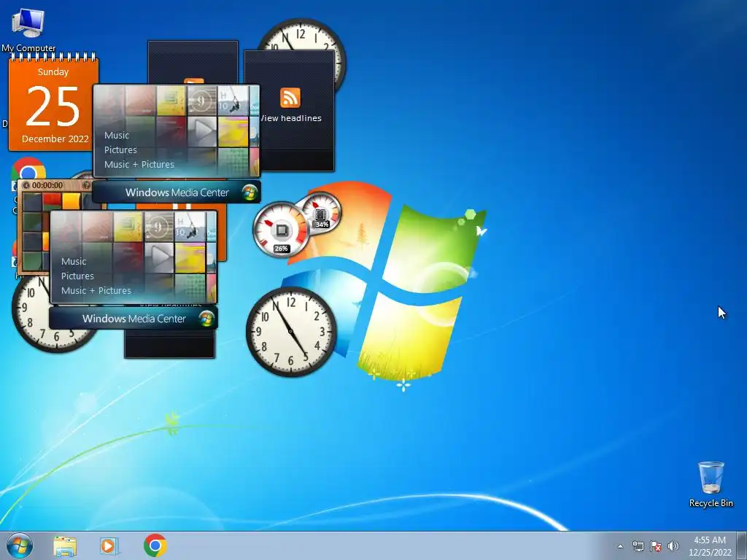Click the number 9 tile in lower Media Center gadget
Image resolution: width=747 pixels, height=560 pixels.
pos(159,227)
